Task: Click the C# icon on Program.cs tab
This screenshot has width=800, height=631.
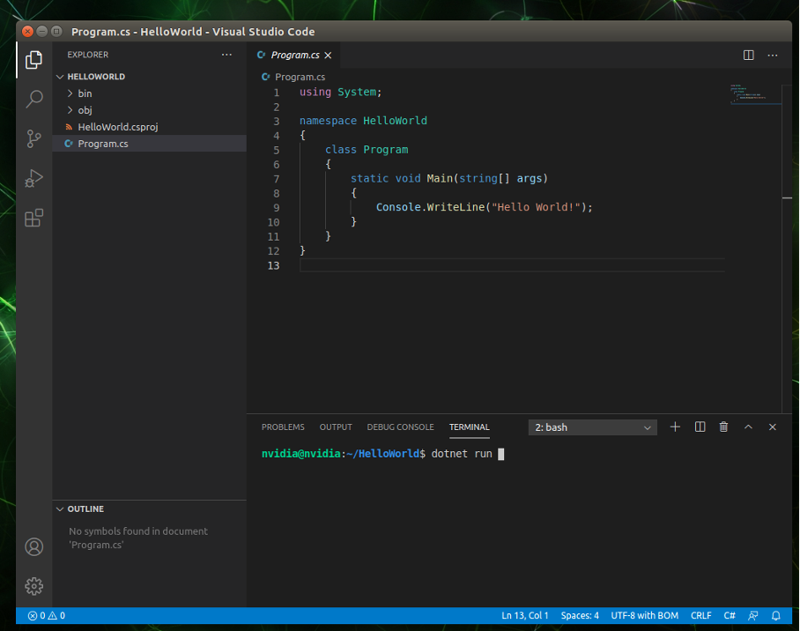Action: click(261, 55)
